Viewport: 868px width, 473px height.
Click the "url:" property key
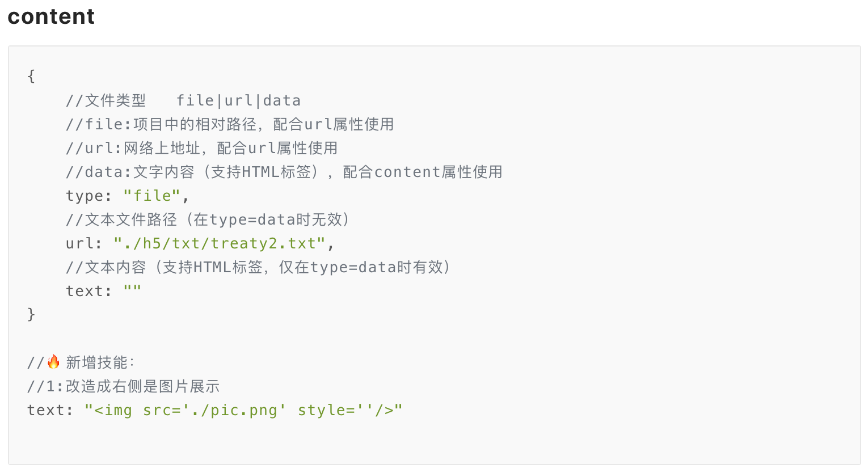click(x=84, y=243)
